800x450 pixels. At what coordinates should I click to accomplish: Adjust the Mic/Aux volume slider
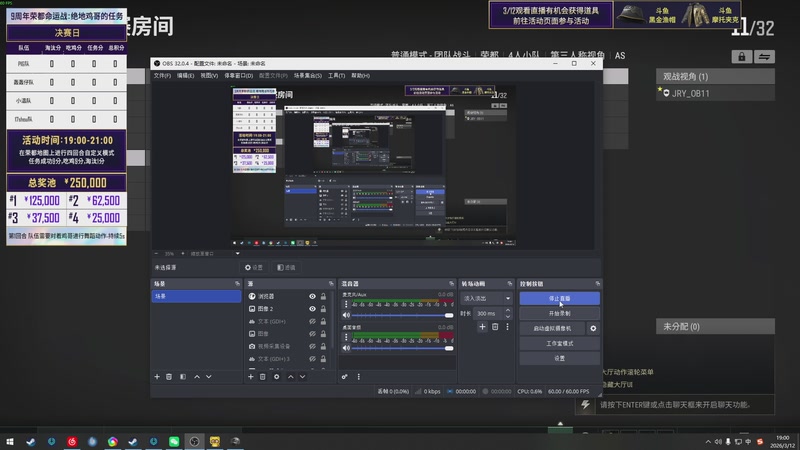coord(403,315)
